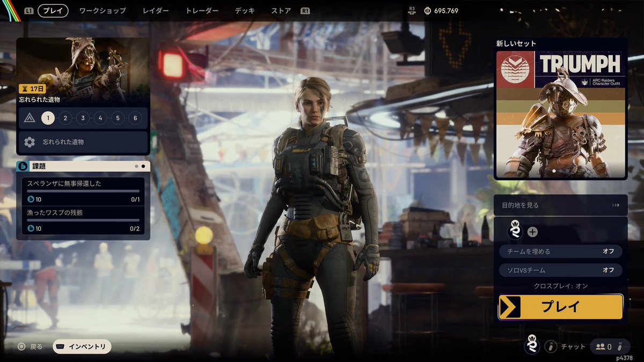644x362 pixels.
Task: Select stage 4 of the event track
Action: (100, 118)
